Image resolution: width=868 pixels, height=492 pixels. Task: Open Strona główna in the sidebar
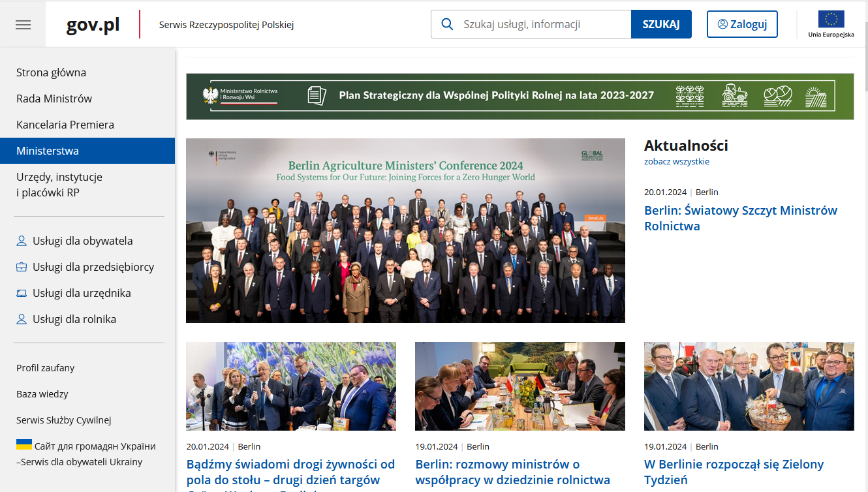pos(51,72)
